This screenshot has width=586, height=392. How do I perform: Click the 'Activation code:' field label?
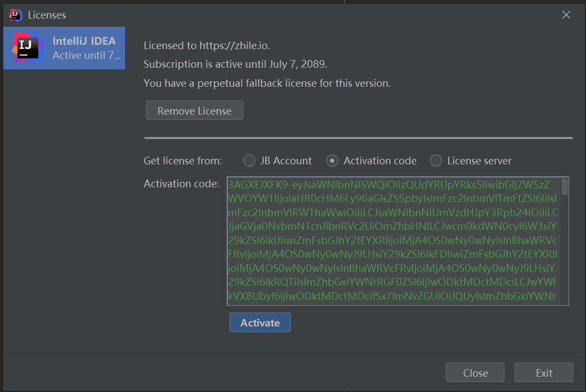pos(181,183)
